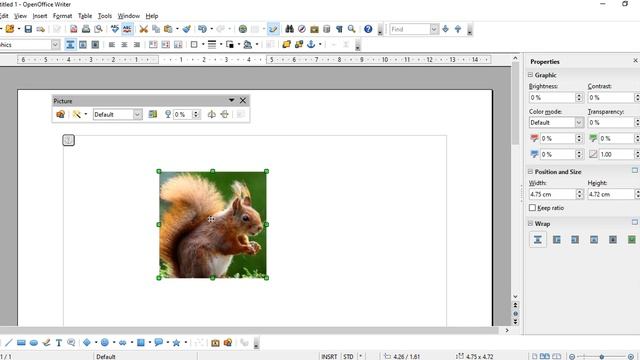Screen dimensions: 640x360
Task: Open the Insert menu
Action: (40, 16)
